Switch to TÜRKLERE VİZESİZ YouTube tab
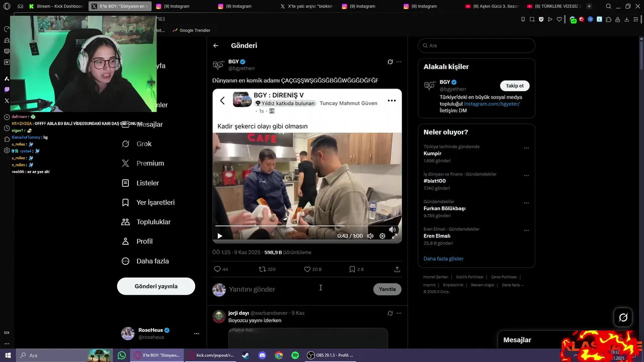The width and height of the screenshot is (644, 362). coord(553,7)
